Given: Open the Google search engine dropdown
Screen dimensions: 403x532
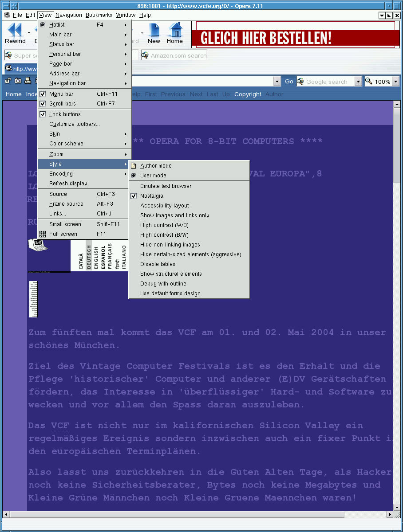Looking at the screenshot, I should pos(358,81).
